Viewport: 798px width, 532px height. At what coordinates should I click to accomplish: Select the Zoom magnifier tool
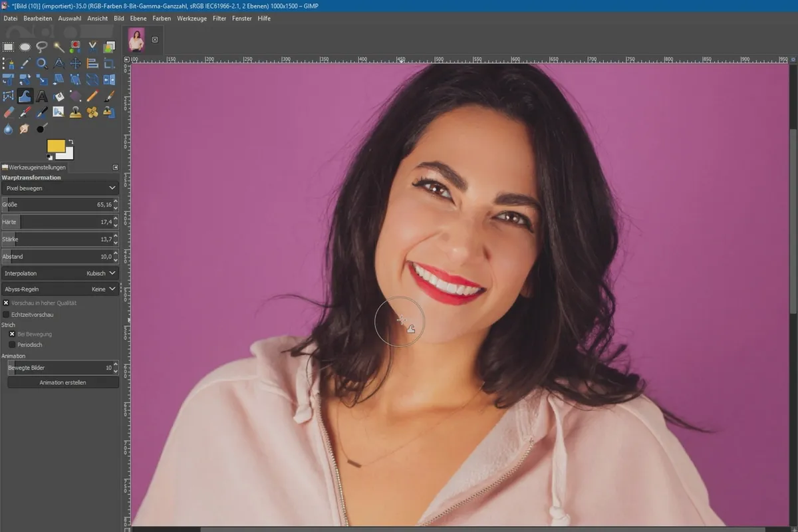tap(42, 63)
